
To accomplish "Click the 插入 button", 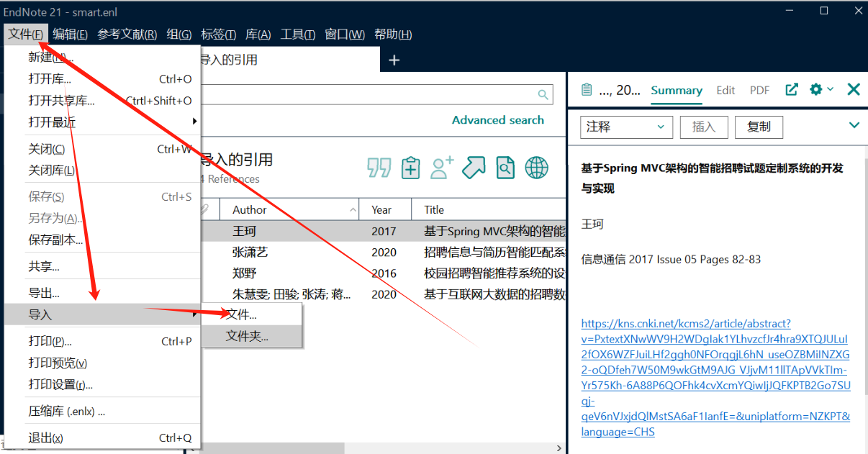I will click(x=703, y=127).
